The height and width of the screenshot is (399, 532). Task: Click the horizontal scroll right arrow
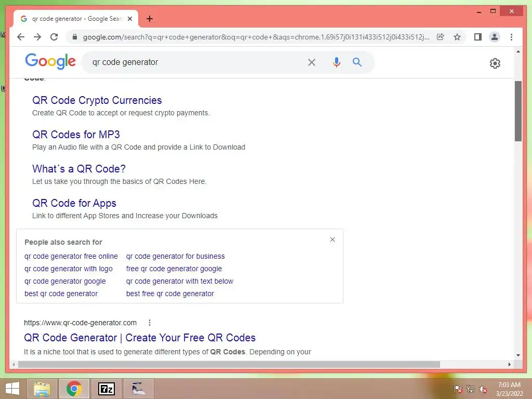[x=509, y=364]
